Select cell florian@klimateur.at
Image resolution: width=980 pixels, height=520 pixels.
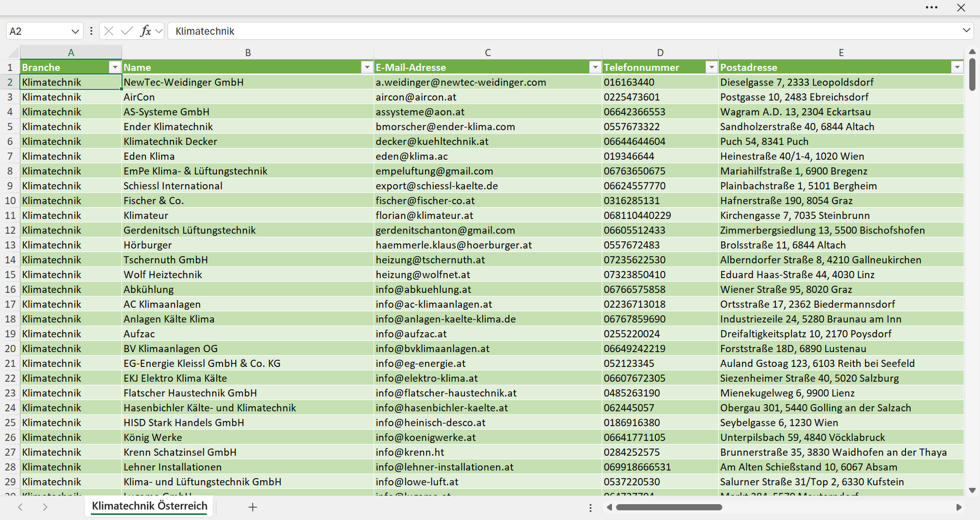point(488,216)
